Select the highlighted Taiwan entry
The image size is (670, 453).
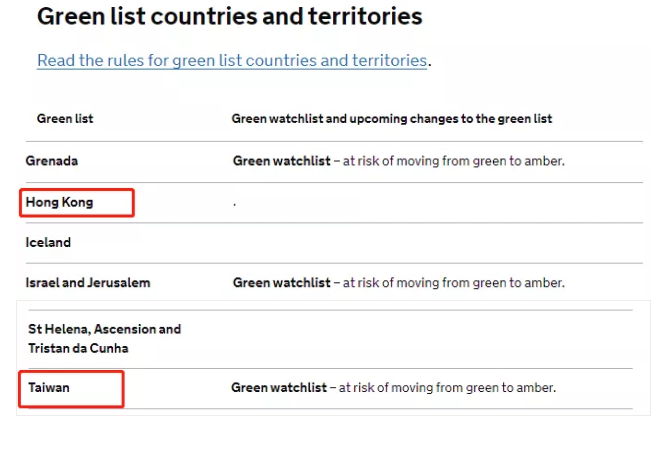click(49, 387)
